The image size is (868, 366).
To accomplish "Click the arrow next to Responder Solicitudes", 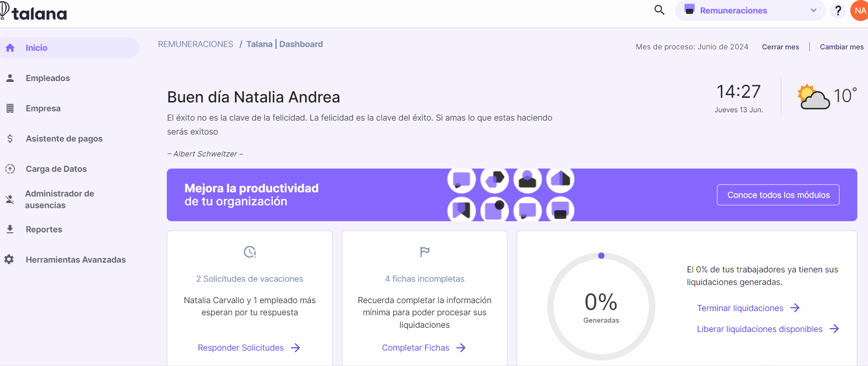I will pyautogui.click(x=295, y=348).
